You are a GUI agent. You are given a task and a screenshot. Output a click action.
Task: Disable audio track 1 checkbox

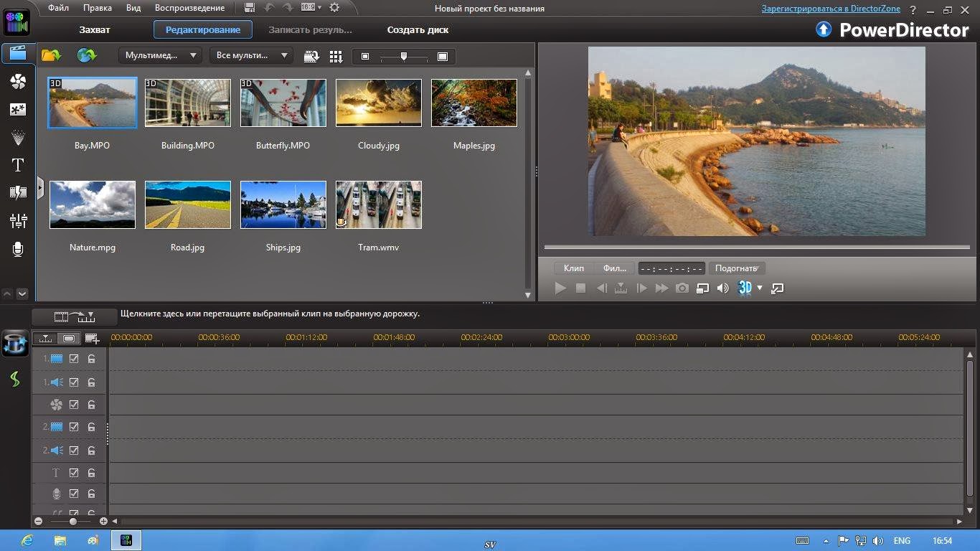point(74,382)
